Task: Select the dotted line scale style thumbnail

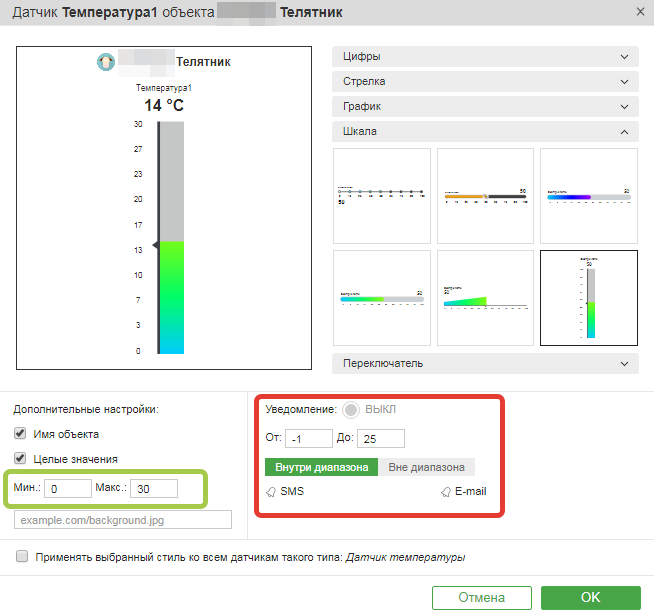Action: [x=381, y=195]
